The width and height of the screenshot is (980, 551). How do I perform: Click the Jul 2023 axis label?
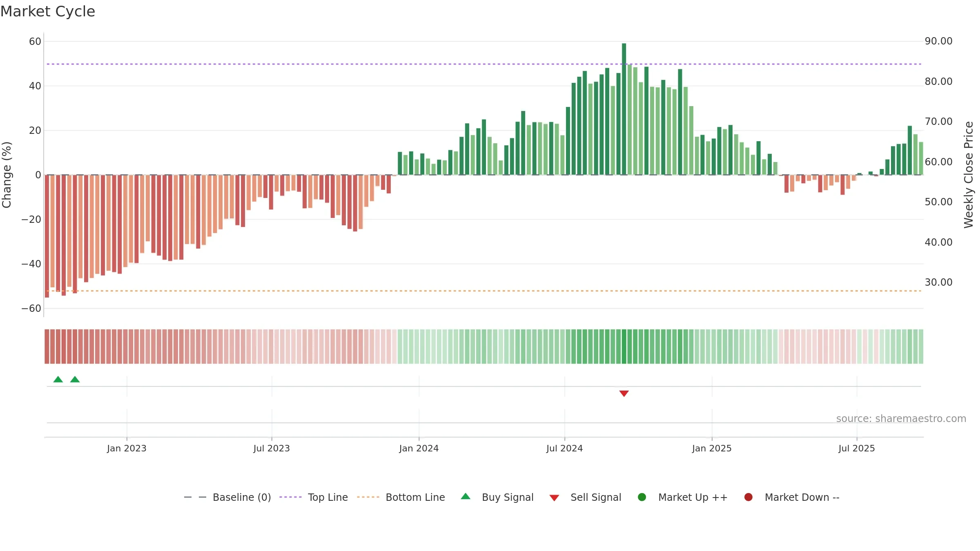click(272, 448)
